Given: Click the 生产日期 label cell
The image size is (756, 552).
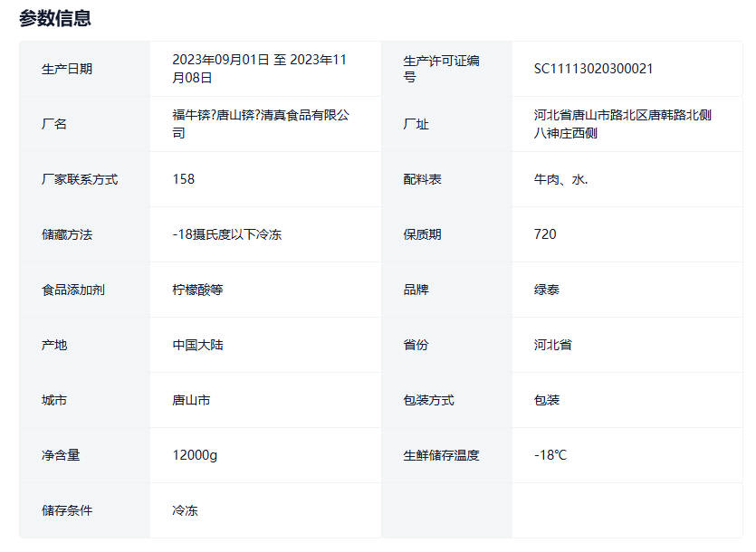Looking at the screenshot, I should click(67, 69).
